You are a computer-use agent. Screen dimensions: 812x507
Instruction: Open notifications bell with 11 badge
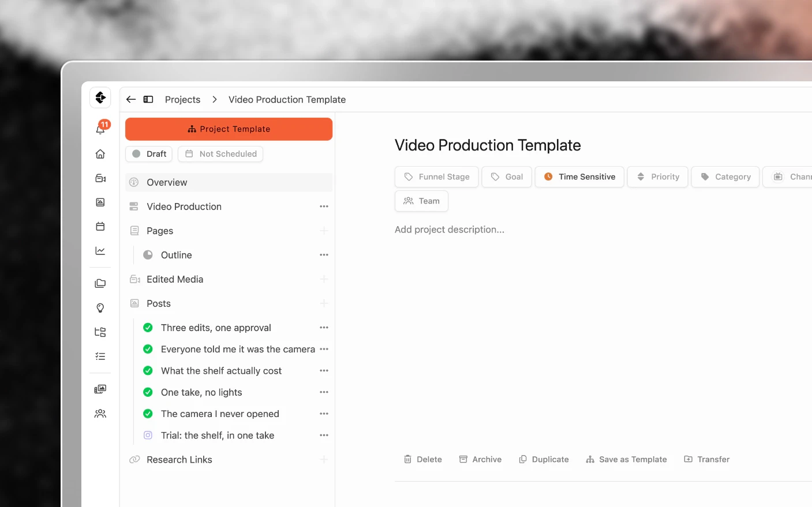(101, 128)
